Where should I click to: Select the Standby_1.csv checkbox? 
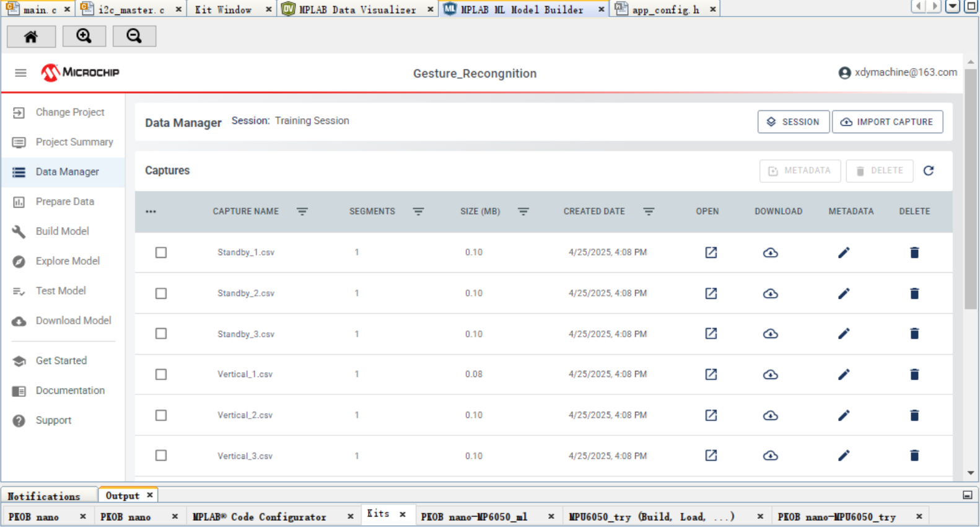(161, 252)
